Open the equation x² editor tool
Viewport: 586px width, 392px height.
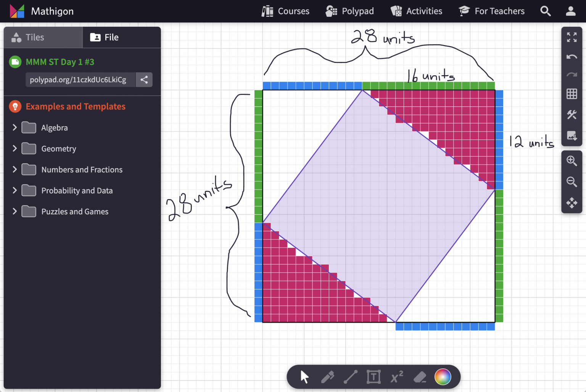(x=397, y=377)
